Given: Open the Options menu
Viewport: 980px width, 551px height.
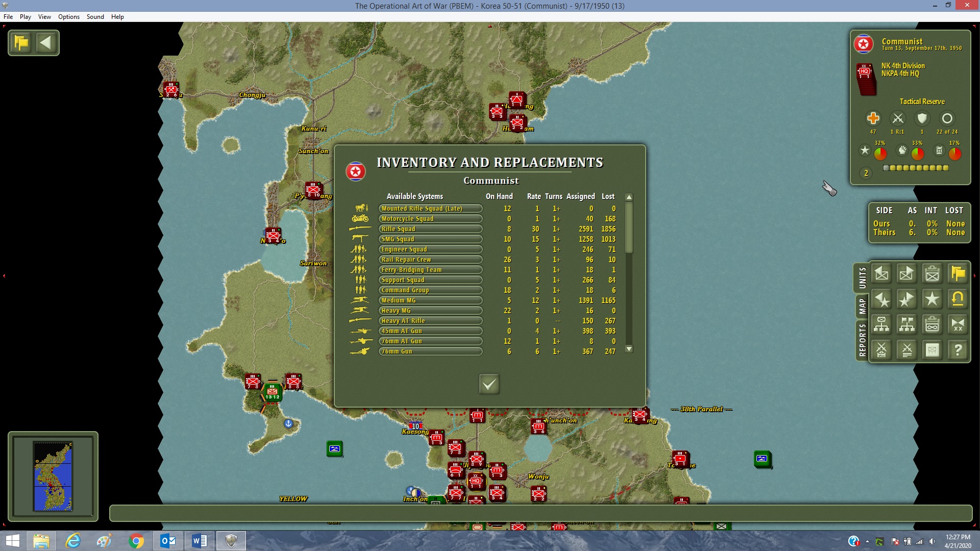Looking at the screenshot, I should pyautogui.click(x=68, y=17).
